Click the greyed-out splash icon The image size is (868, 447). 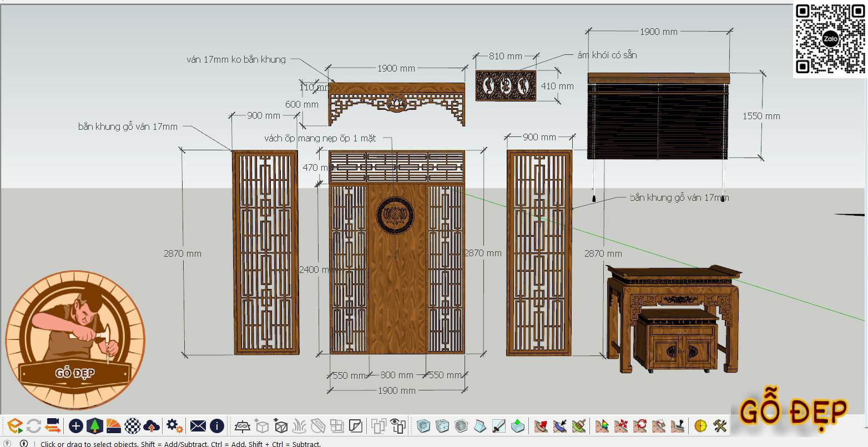[299, 426]
